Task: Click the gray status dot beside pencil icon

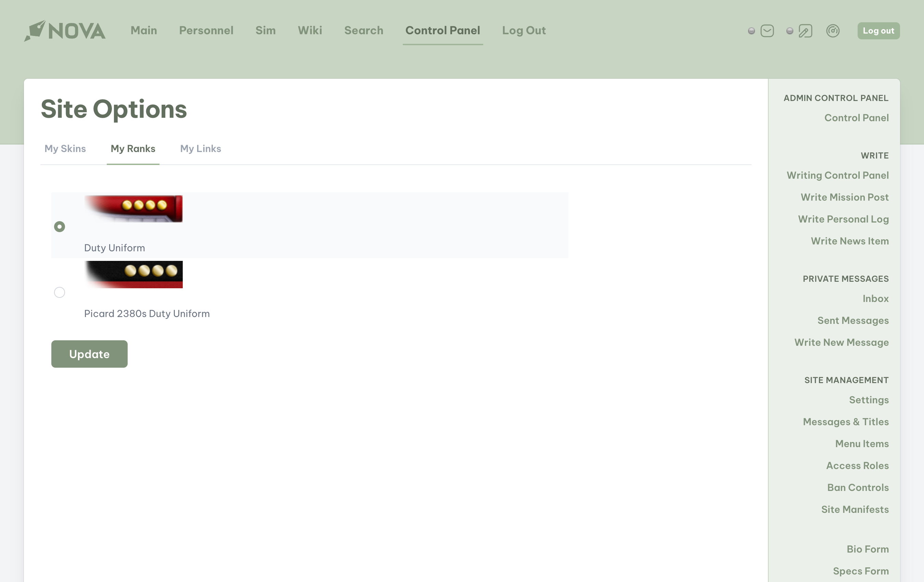Action: coord(789,31)
